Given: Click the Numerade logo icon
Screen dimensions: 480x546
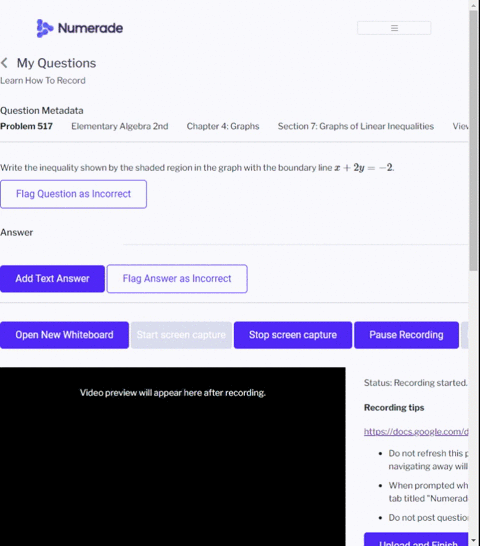Looking at the screenshot, I should pyautogui.click(x=45, y=28).
